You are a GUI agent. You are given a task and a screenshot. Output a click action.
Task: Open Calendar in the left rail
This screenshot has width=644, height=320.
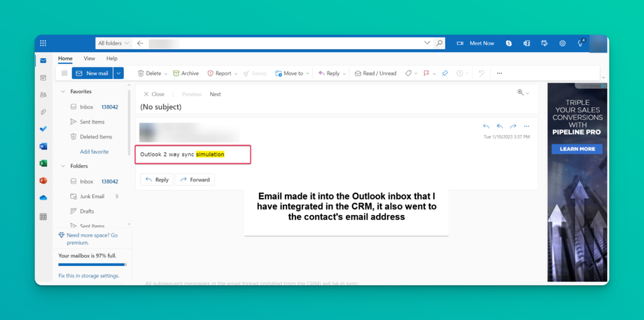tap(43, 78)
